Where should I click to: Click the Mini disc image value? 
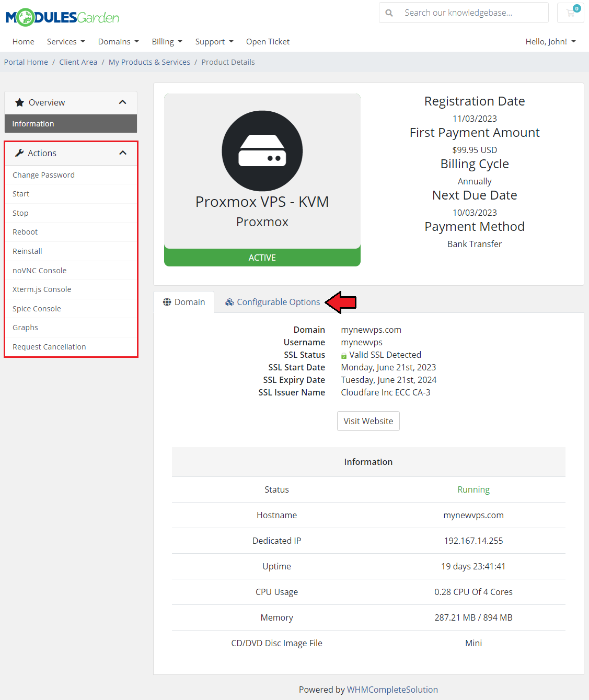pos(473,643)
